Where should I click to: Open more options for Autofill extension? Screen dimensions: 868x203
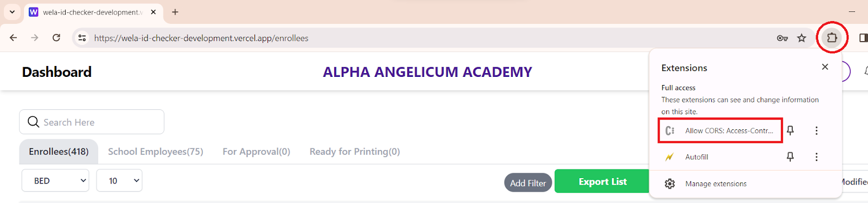coord(816,156)
